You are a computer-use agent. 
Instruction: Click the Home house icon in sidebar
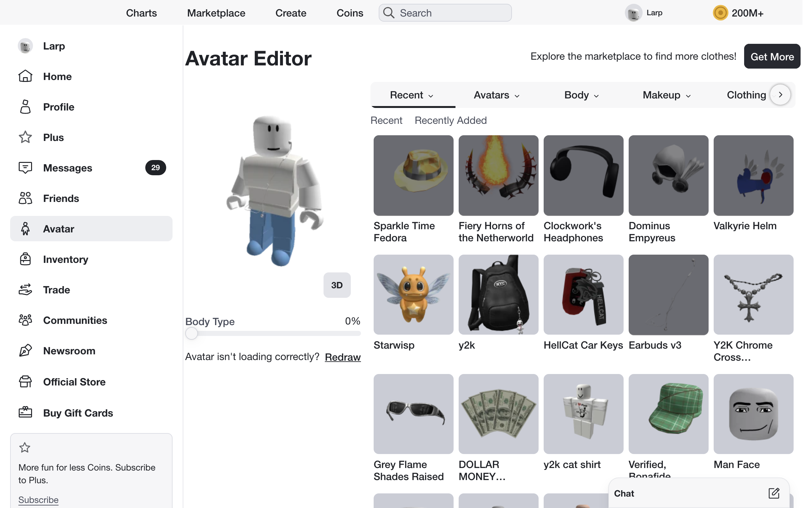tap(25, 76)
